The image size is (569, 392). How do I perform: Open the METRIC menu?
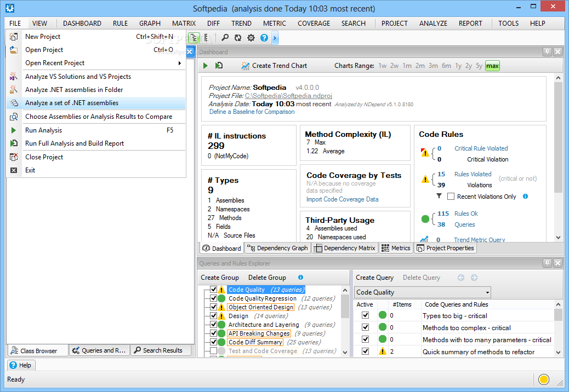pyautogui.click(x=274, y=23)
